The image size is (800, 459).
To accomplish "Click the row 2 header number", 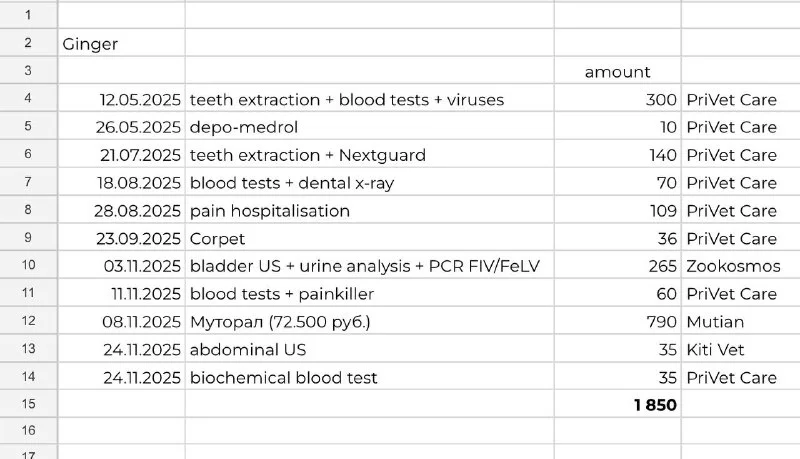I will pos(28,44).
